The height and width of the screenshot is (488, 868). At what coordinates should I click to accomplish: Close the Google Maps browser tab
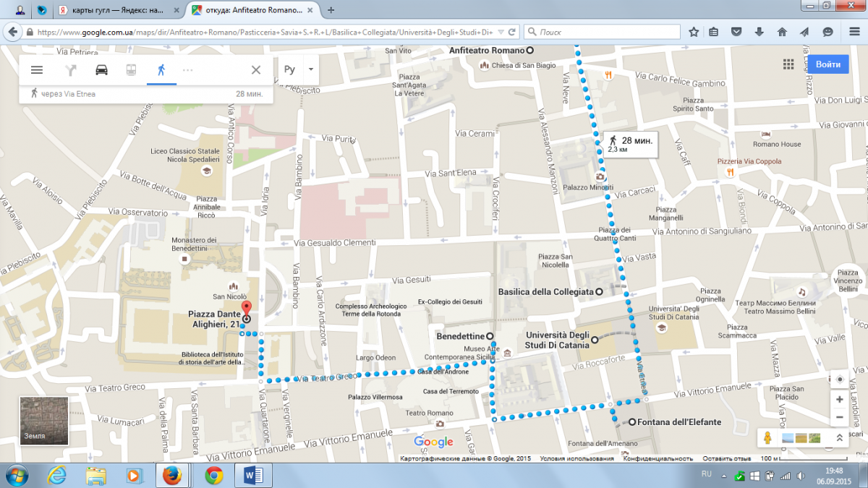(x=312, y=11)
